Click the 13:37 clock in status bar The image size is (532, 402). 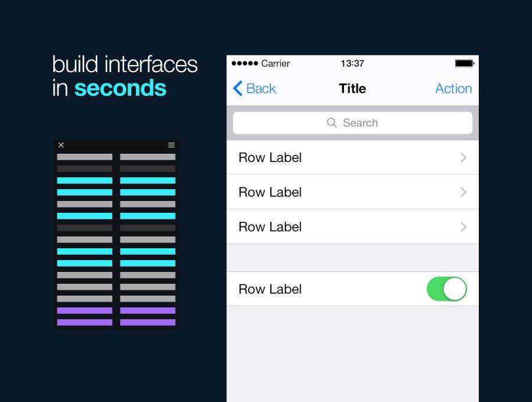tap(352, 63)
